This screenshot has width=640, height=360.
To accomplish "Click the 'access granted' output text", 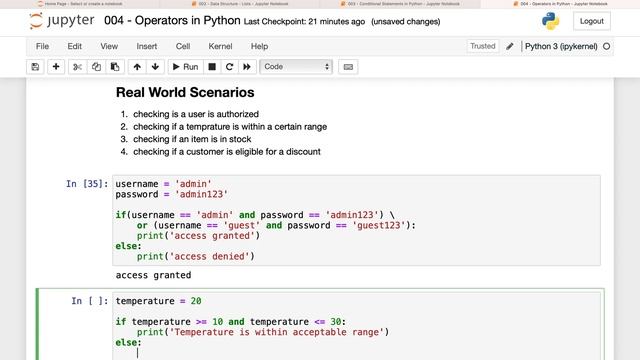I will (153, 275).
